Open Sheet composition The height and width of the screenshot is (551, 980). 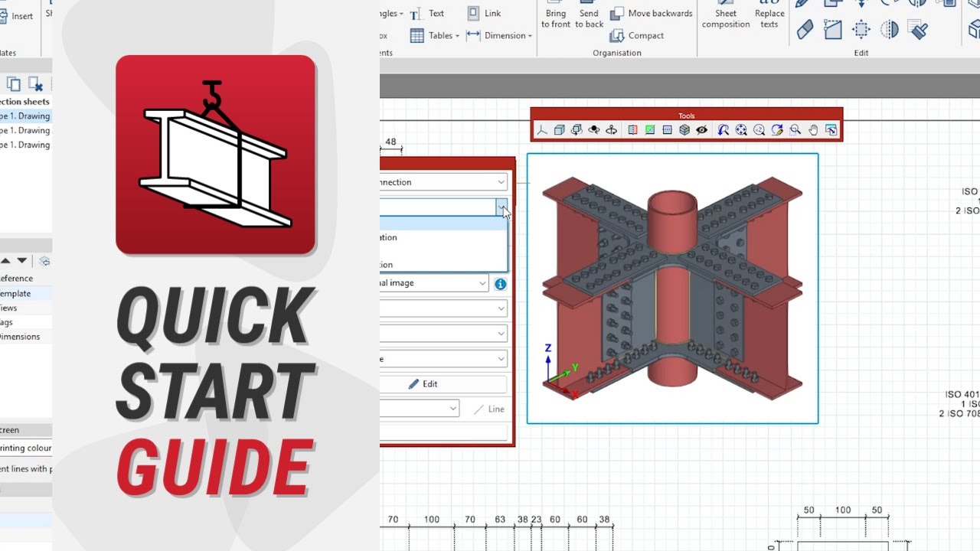726,15
